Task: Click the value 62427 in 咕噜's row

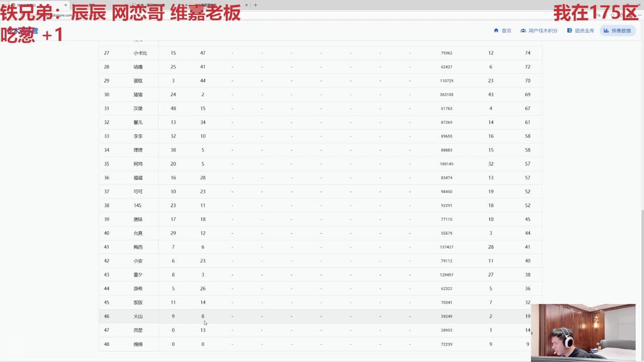Action: (446, 67)
